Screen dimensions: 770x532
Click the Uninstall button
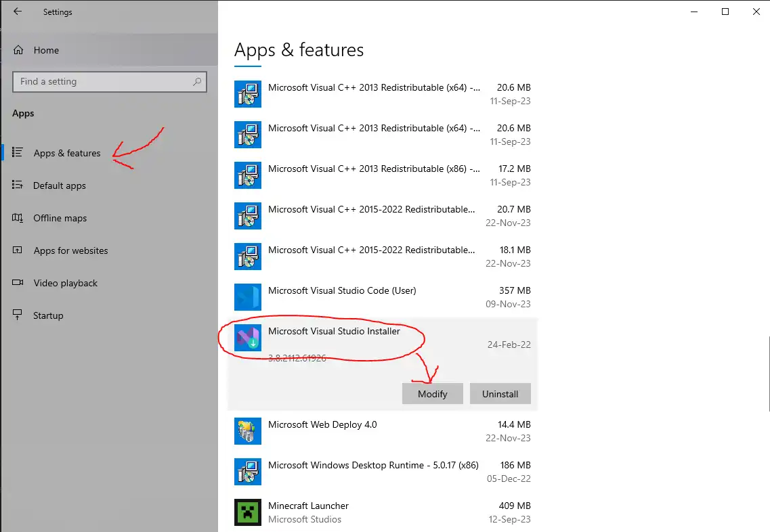(500, 394)
